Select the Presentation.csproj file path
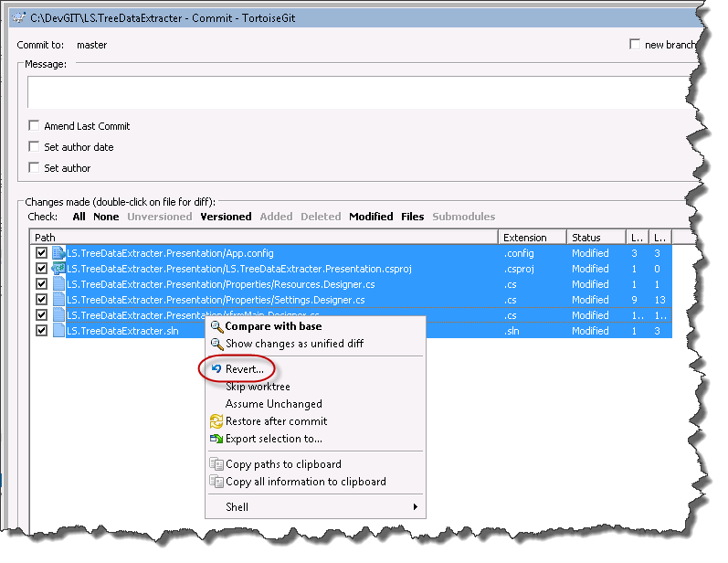 point(239,269)
